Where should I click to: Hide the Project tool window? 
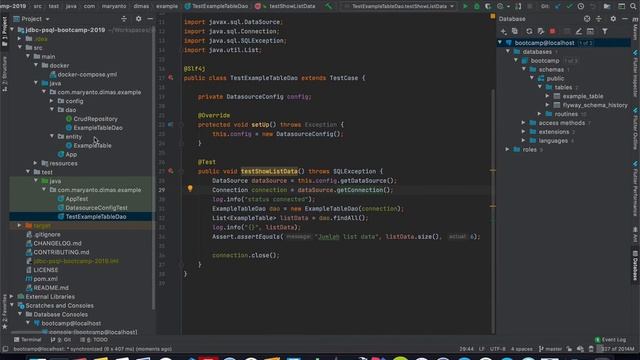pos(150,19)
